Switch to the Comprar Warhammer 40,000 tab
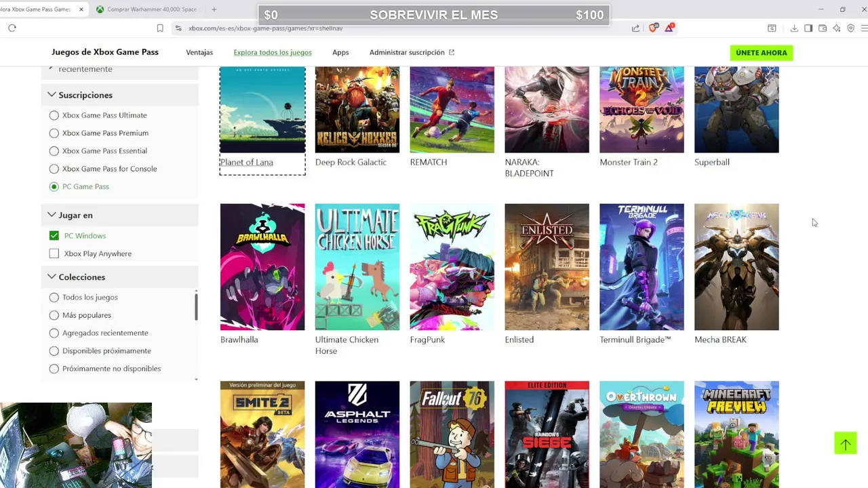The height and width of the screenshot is (488, 868). 146,9
